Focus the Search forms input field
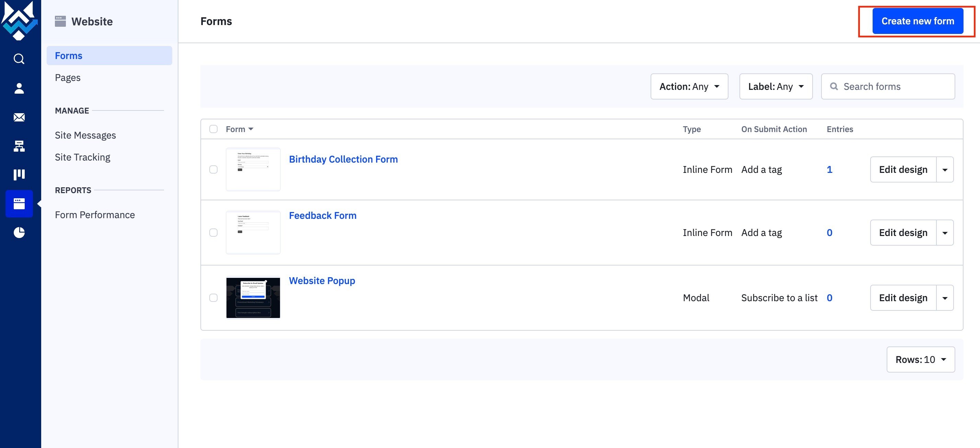The image size is (980, 448). tap(888, 86)
